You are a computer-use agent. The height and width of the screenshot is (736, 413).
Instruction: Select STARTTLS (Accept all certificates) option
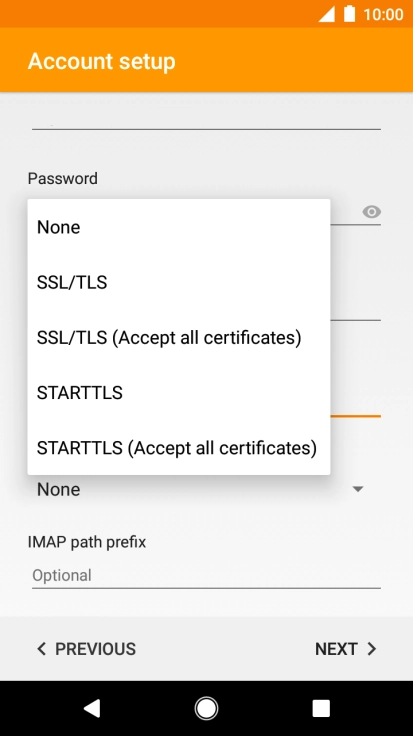pyautogui.click(x=179, y=448)
